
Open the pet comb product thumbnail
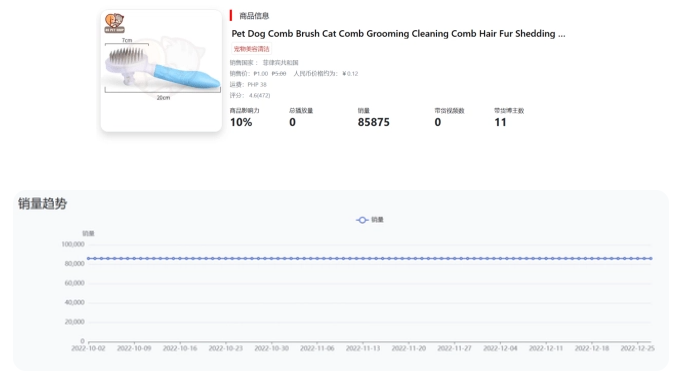click(161, 71)
